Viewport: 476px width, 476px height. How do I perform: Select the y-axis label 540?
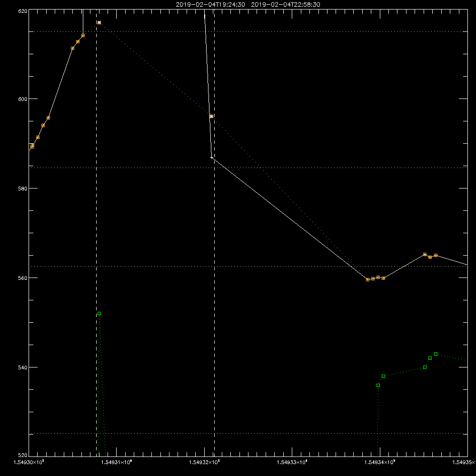tap(23, 367)
